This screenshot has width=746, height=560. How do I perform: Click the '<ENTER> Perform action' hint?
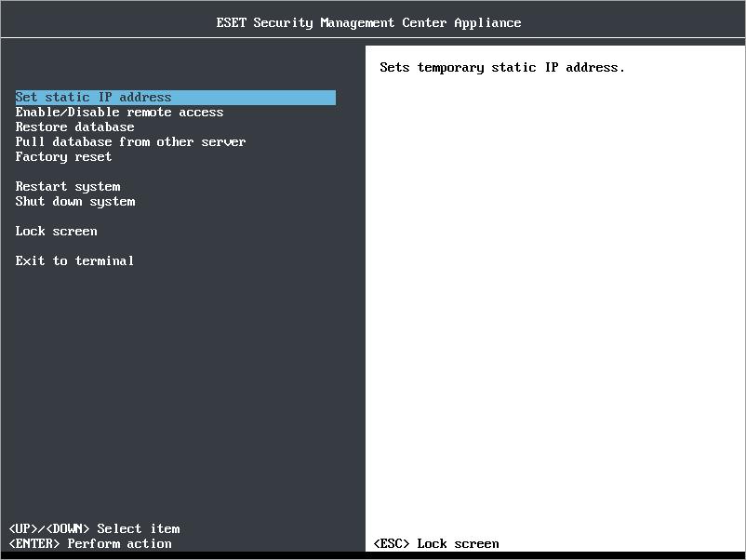click(x=90, y=543)
